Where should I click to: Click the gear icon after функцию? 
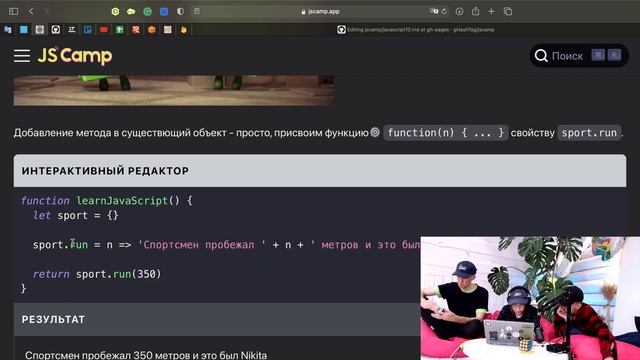tap(375, 132)
